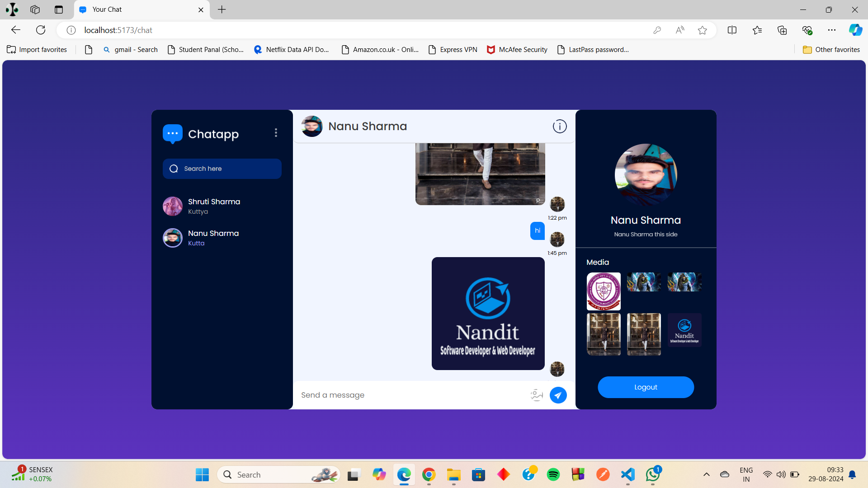
Task: Open the university crest media thumbnail
Action: pyautogui.click(x=604, y=291)
